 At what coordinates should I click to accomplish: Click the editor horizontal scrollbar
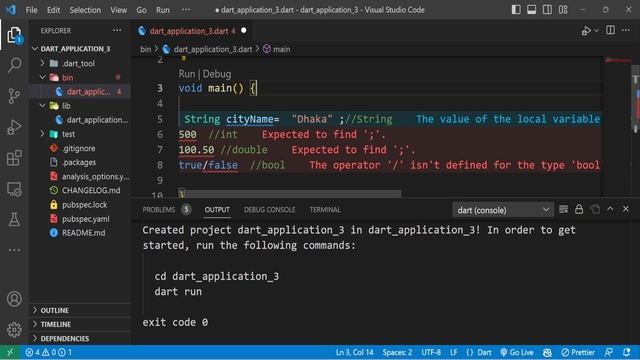(x=290, y=193)
